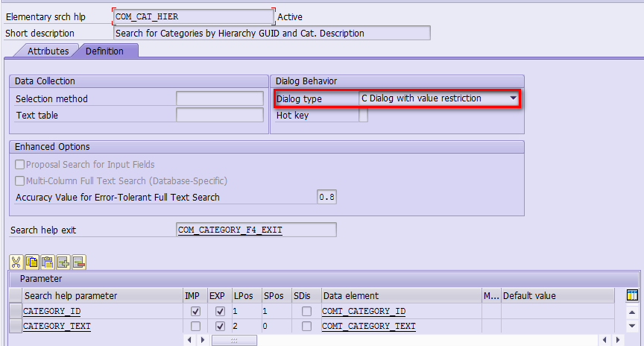Image resolution: width=644 pixels, height=346 pixels.
Task: Click the Copy row icon
Action: [x=32, y=262]
